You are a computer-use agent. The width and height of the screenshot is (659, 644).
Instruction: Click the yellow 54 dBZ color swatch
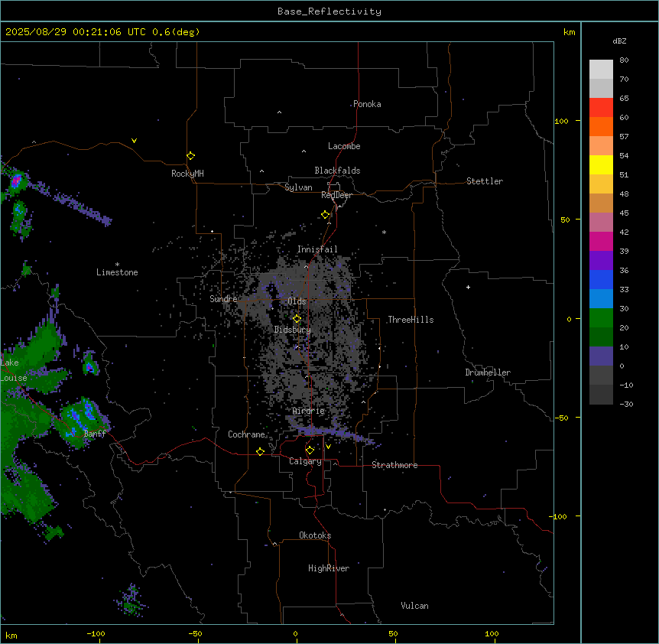click(601, 164)
